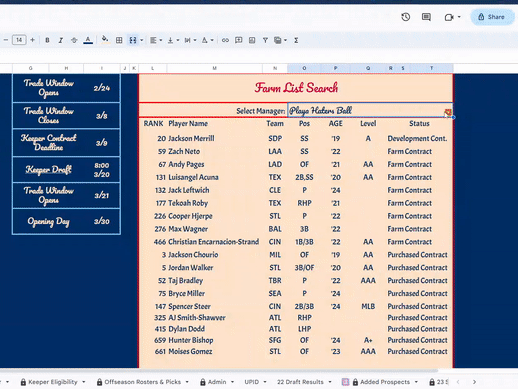Select column header O

point(304,68)
